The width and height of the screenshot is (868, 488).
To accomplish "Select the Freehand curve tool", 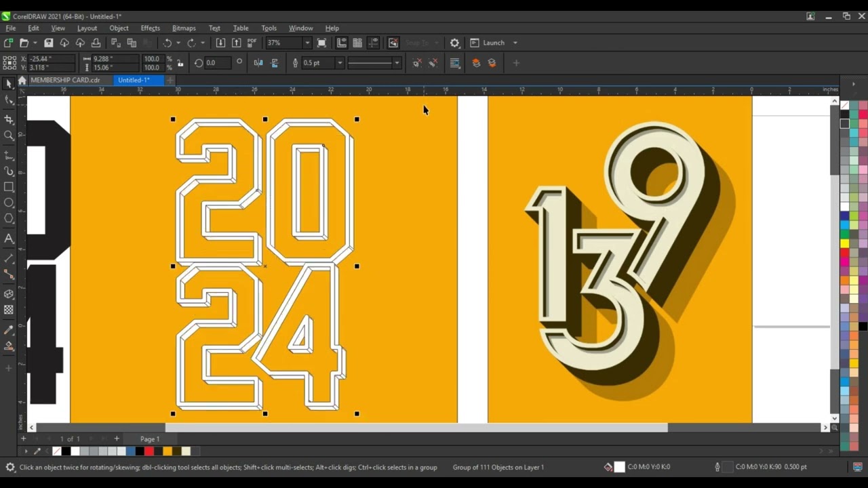I will (x=9, y=156).
